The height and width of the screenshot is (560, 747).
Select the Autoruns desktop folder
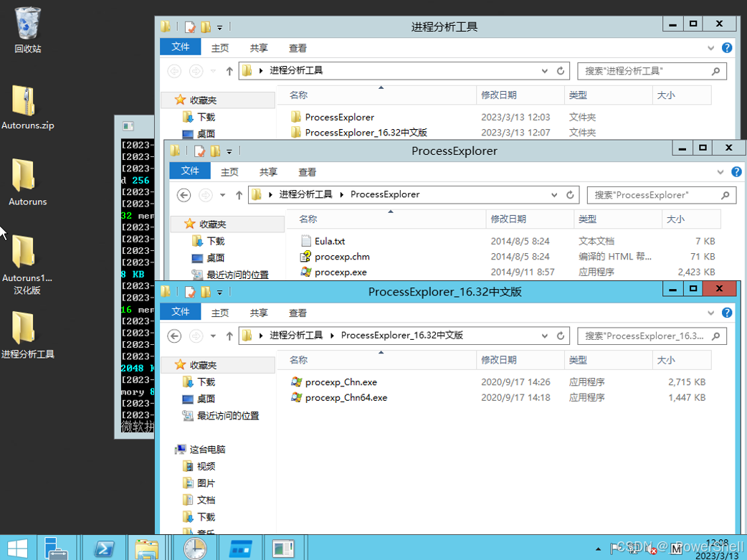tap(28, 183)
